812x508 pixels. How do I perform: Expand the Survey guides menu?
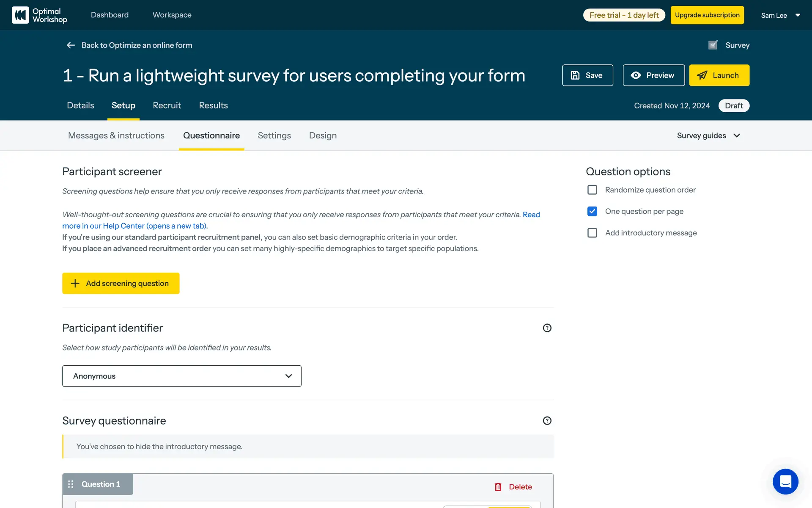pos(708,135)
